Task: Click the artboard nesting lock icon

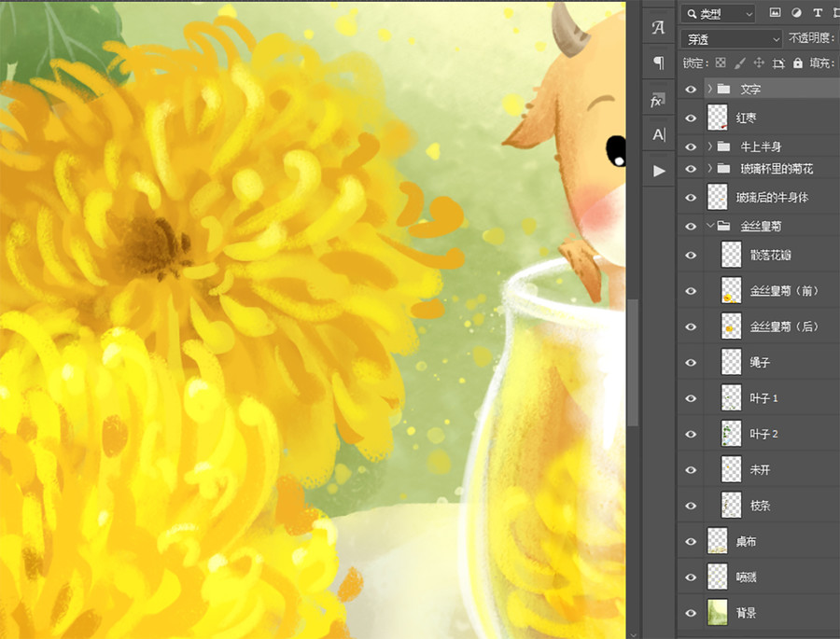Action: pyautogui.click(x=778, y=63)
